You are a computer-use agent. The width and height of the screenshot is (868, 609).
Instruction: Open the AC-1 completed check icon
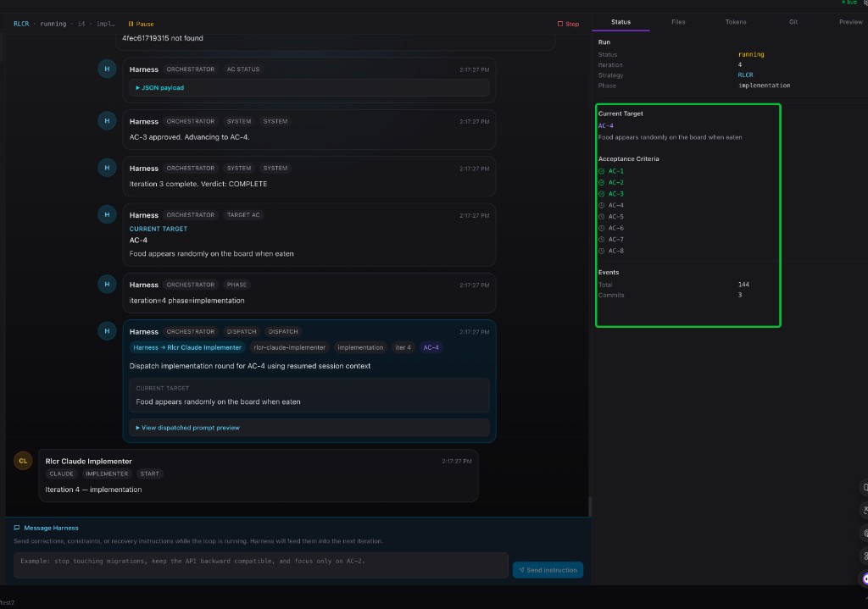tap(601, 171)
